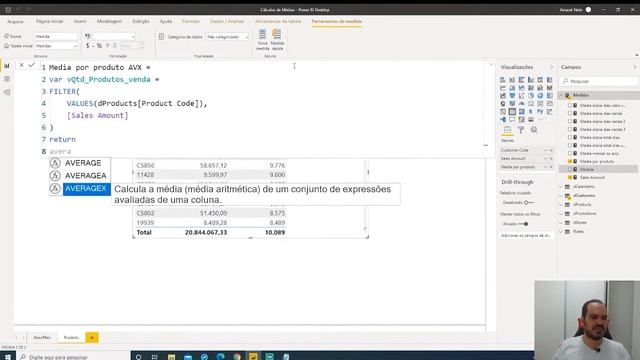Screen dimensions: 640x360
Task: Select the Line chart visual
Action: pyautogui.click(x=503, y=88)
